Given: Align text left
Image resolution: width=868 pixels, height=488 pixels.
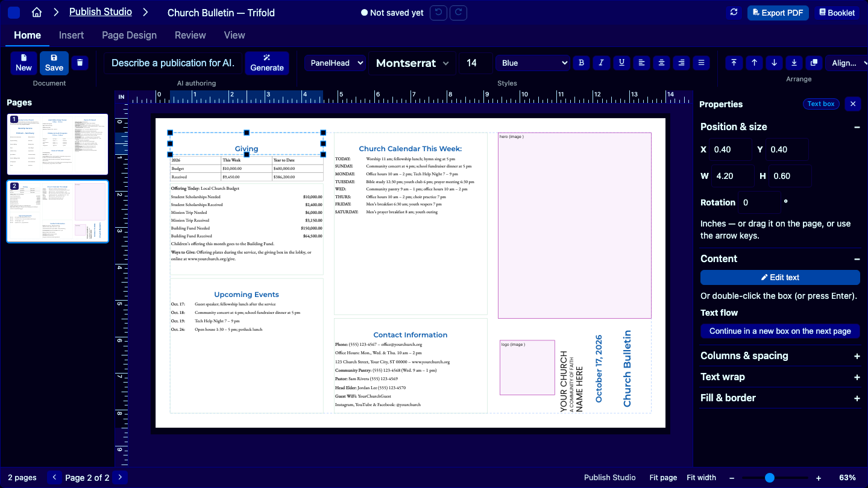Looking at the screenshot, I should 641,63.
